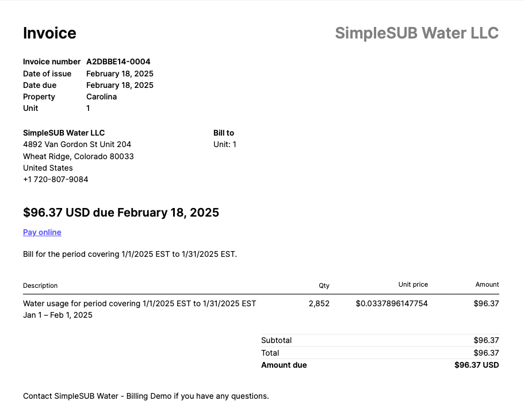Click the street address 4892 Van Gordon St
The image size is (524, 420).
tap(77, 144)
